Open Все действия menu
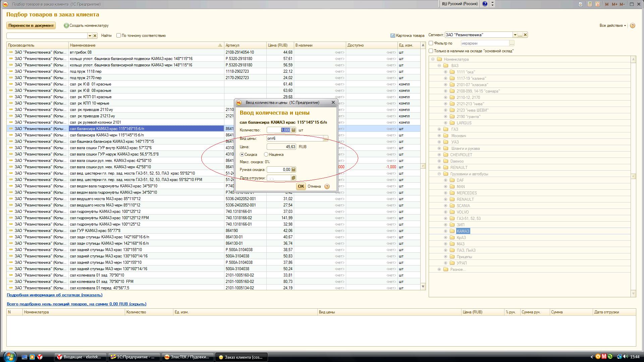The height and width of the screenshot is (362, 644). point(613,25)
